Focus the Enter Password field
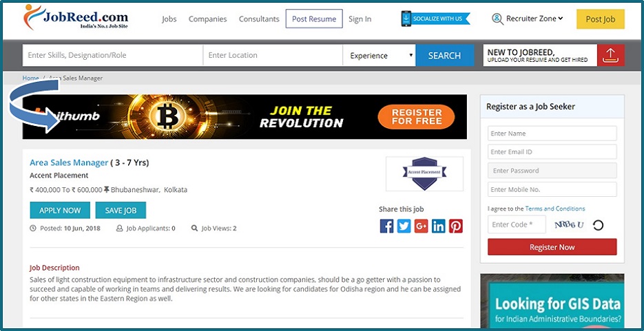Screen dimensions: 644x331 tap(552, 171)
